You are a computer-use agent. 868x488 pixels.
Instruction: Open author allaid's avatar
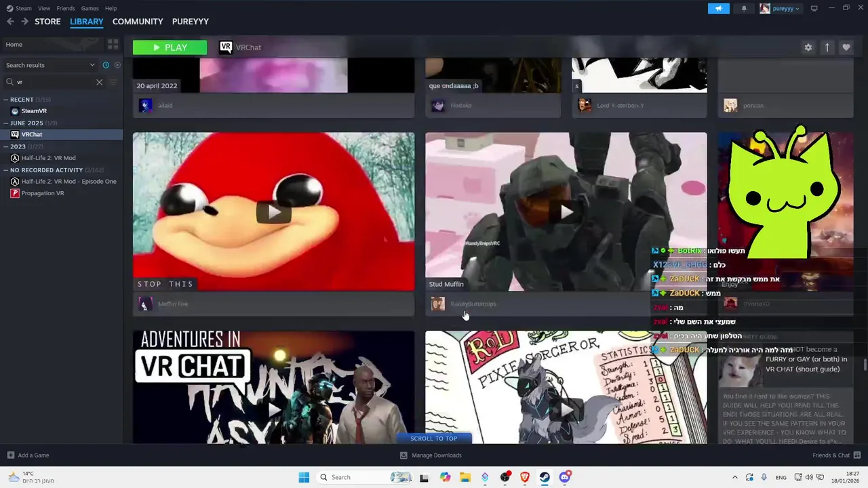pos(145,105)
